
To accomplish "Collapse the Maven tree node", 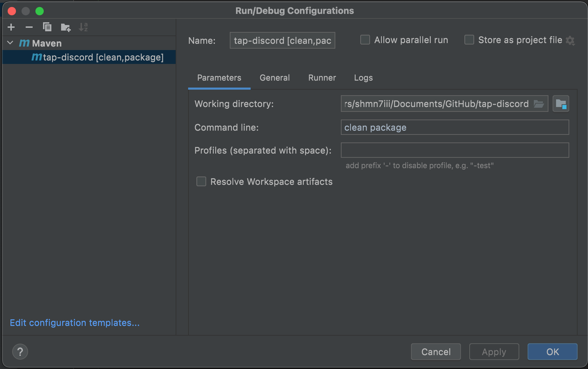I will click(10, 43).
